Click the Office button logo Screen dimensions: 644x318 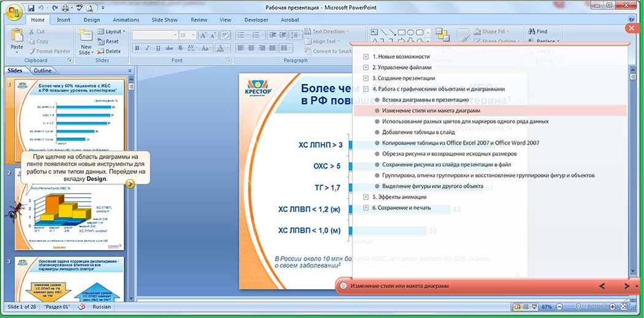[x=13, y=12]
